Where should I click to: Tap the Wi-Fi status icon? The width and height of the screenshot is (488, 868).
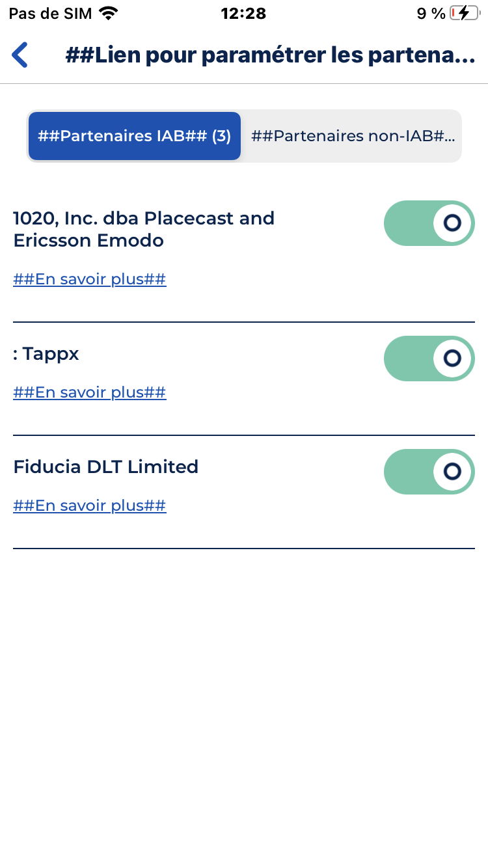[109, 13]
